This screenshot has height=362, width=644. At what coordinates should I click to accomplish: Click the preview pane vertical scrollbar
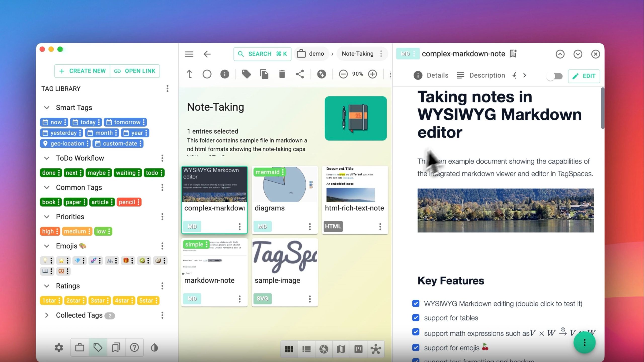(x=602, y=108)
